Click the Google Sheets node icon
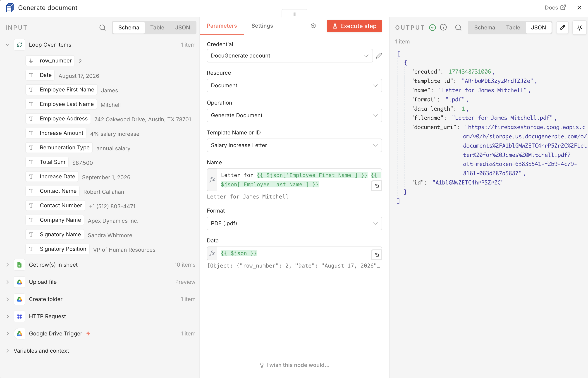This screenshot has width=588, height=378. [x=19, y=265]
